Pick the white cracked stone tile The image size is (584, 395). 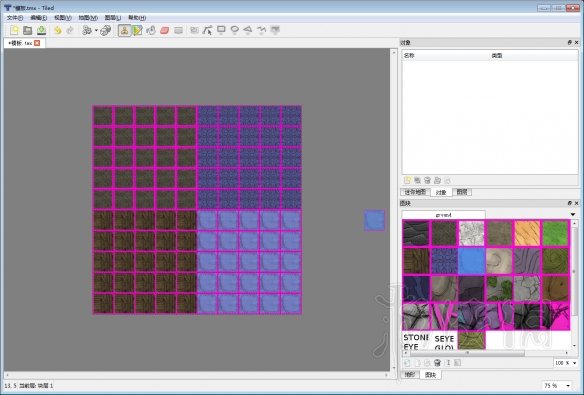pos(472,233)
